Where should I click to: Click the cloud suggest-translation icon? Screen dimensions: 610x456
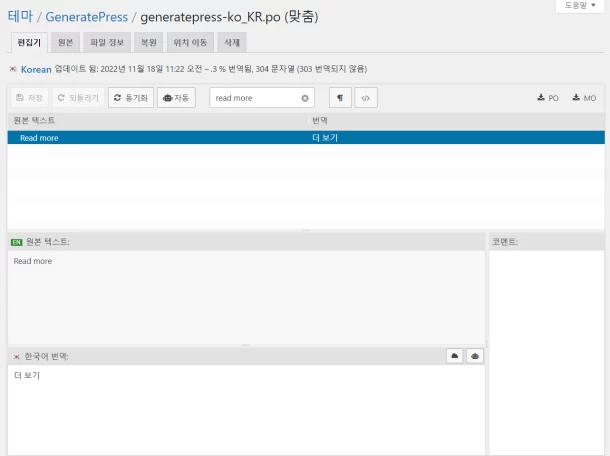click(454, 356)
